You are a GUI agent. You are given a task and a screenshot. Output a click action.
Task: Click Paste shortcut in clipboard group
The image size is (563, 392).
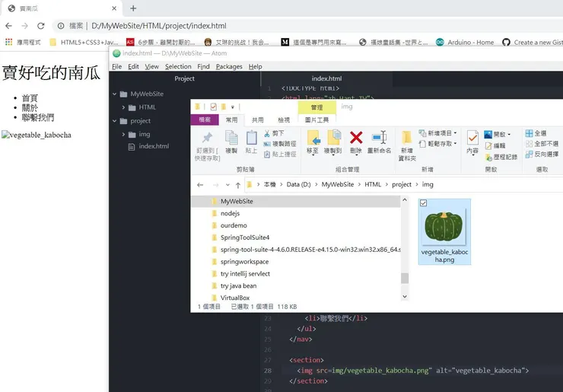[280, 155]
